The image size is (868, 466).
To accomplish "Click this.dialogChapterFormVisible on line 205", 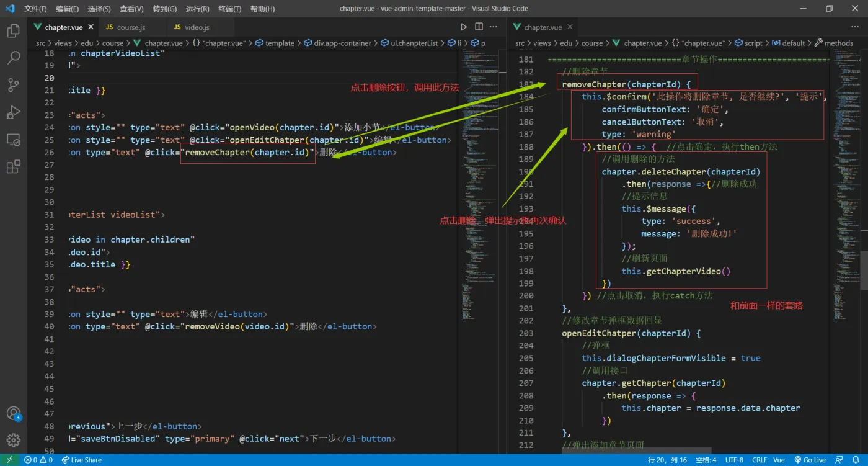I will tap(654, 358).
